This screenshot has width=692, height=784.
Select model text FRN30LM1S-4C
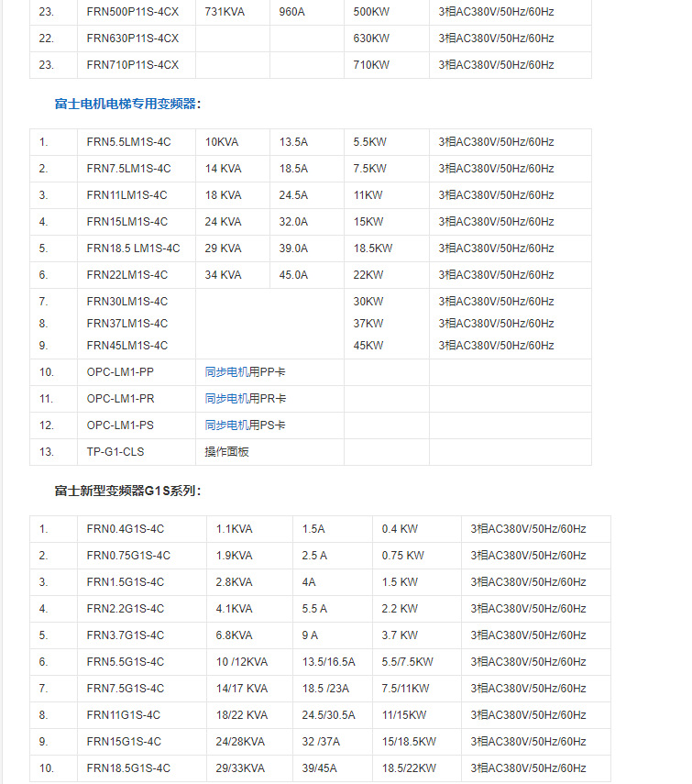click(126, 302)
